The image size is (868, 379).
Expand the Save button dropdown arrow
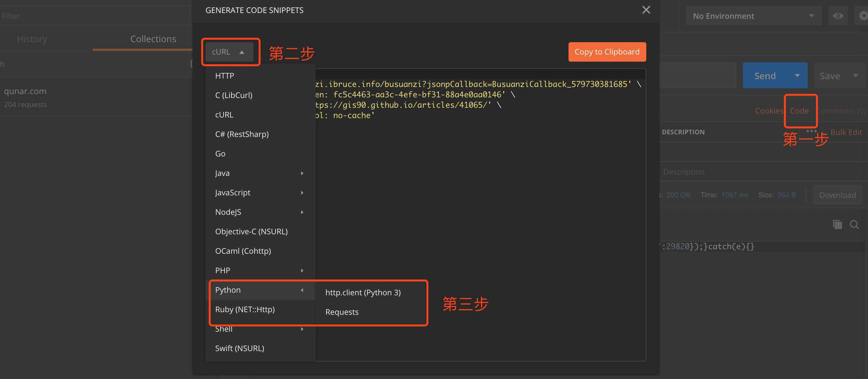tap(855, 76)
